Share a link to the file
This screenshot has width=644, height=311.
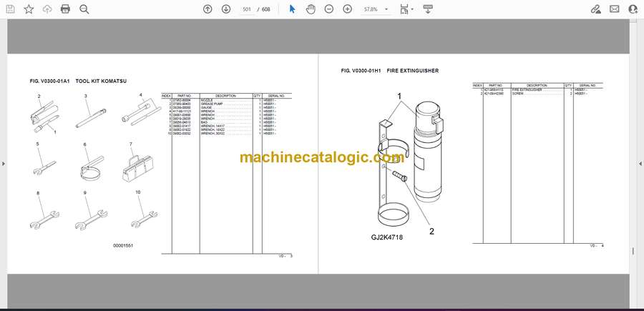point(595,9)
